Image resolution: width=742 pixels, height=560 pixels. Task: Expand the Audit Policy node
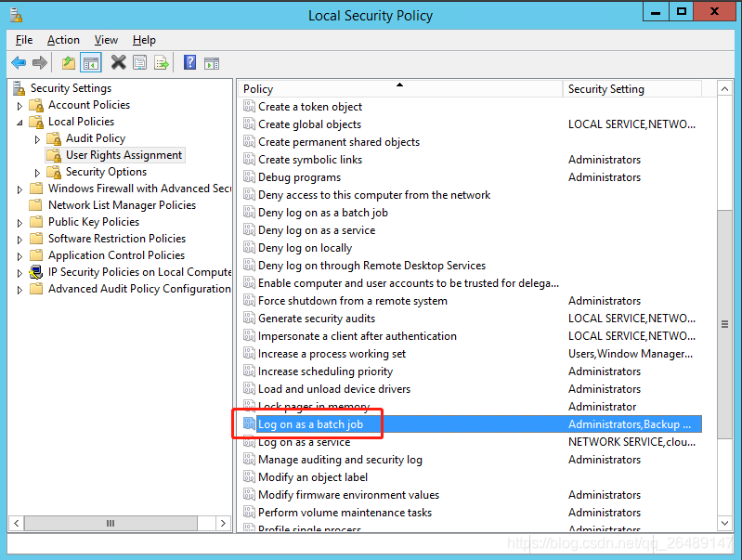point(37,139)
